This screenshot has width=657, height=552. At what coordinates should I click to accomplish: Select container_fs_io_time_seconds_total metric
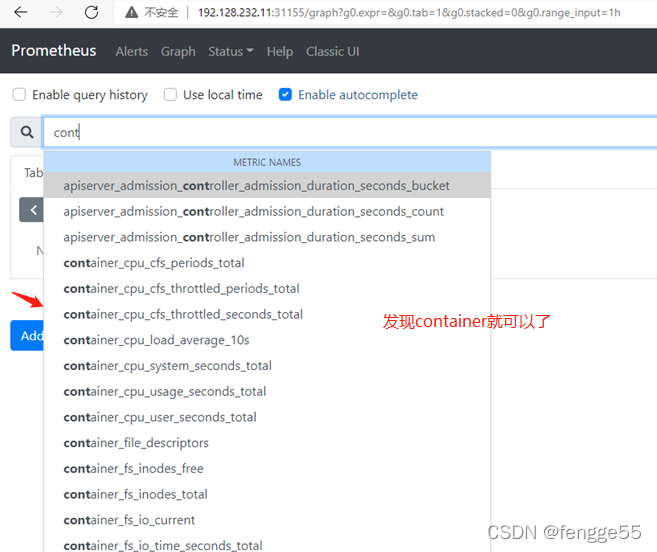(267, 544)
